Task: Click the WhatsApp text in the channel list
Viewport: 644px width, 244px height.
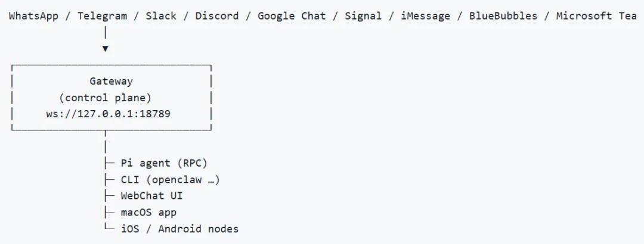Action: pos(33,16)
